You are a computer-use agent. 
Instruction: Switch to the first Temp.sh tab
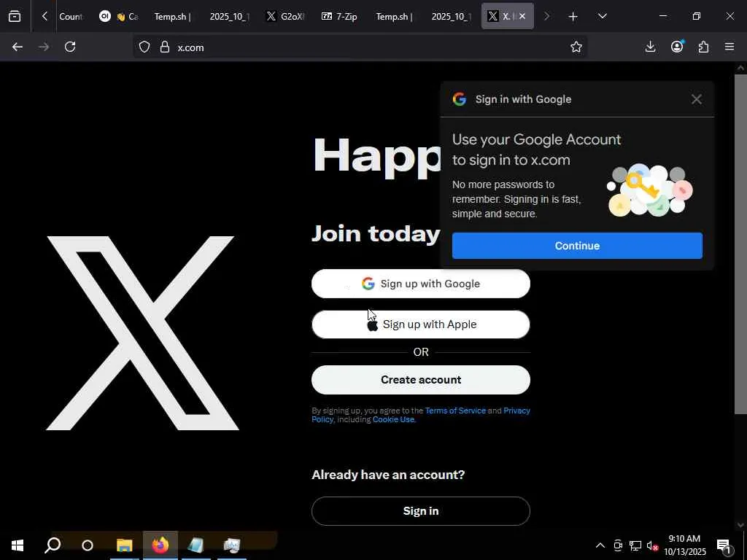click(172, 17)
